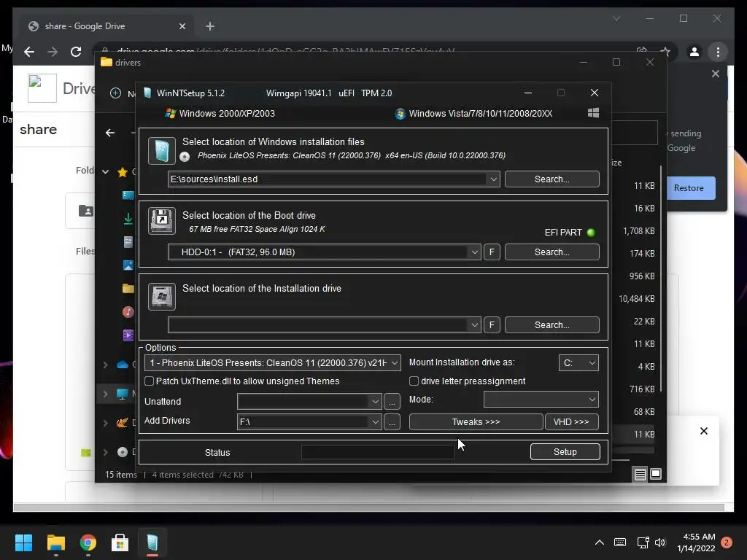This screenshot has height=560, width=747.
Task: Open Windows Start menu
Action: coord(23,542)
